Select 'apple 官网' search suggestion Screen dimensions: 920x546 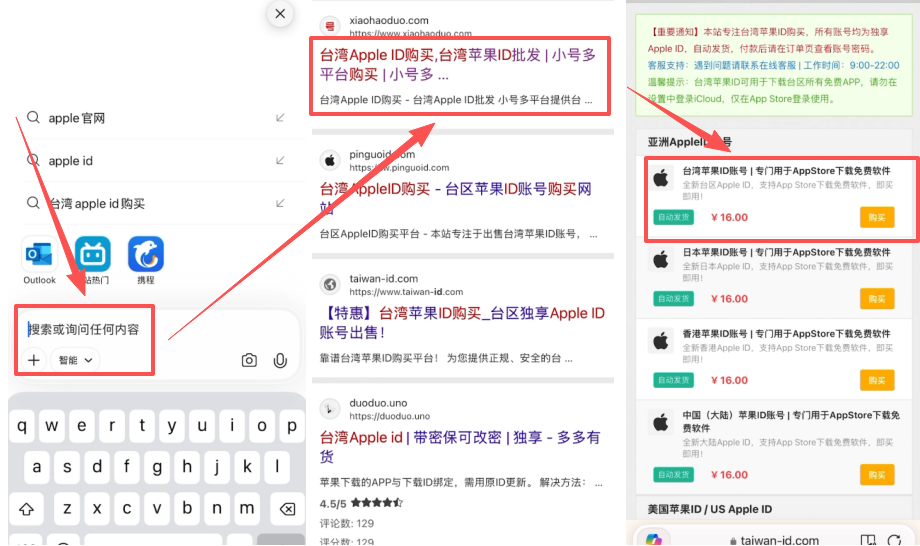point(77,118)
